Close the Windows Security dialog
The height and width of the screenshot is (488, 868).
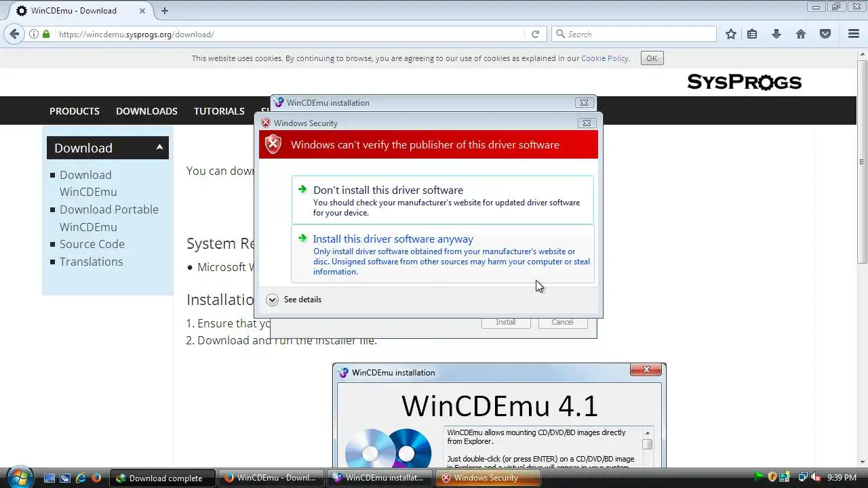coord(587,123)
